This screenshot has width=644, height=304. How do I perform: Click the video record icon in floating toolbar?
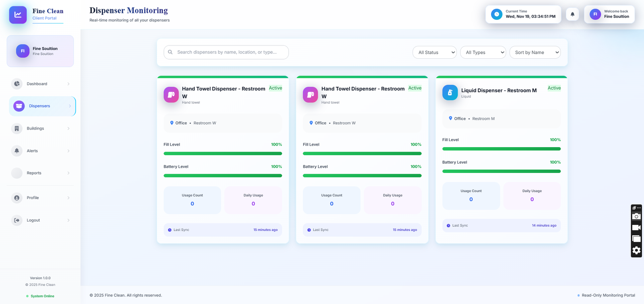point(636,228)
